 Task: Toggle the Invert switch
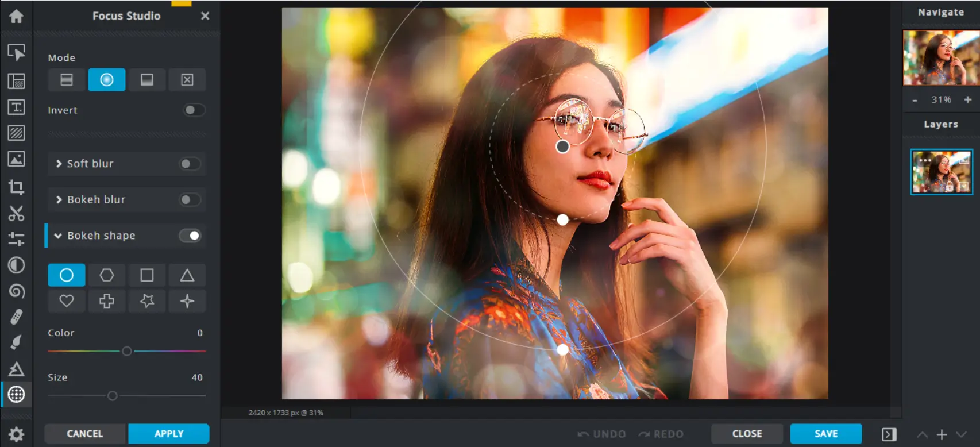tap(194, 110)
